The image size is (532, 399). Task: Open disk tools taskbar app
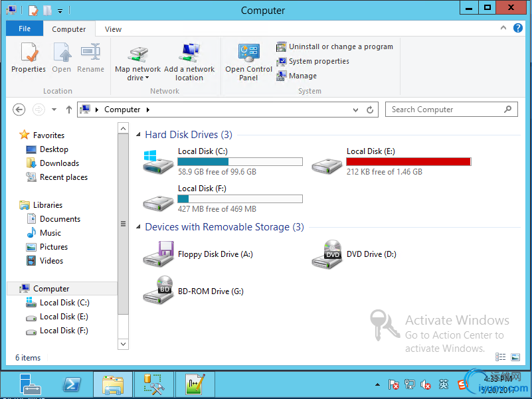click(x=154, y=384)
